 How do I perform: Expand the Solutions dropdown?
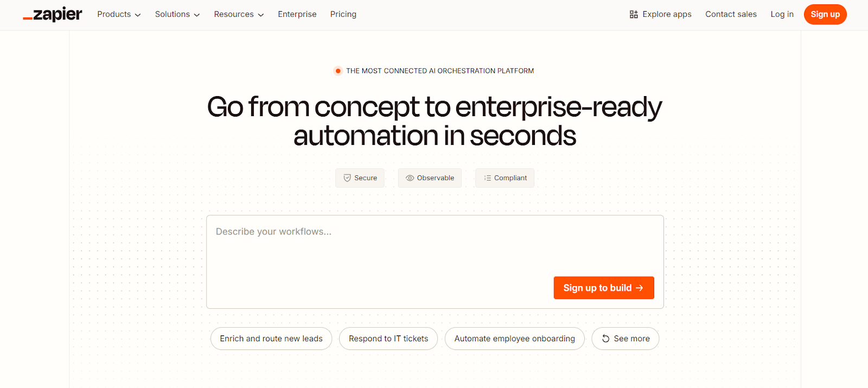coord(177,14)
